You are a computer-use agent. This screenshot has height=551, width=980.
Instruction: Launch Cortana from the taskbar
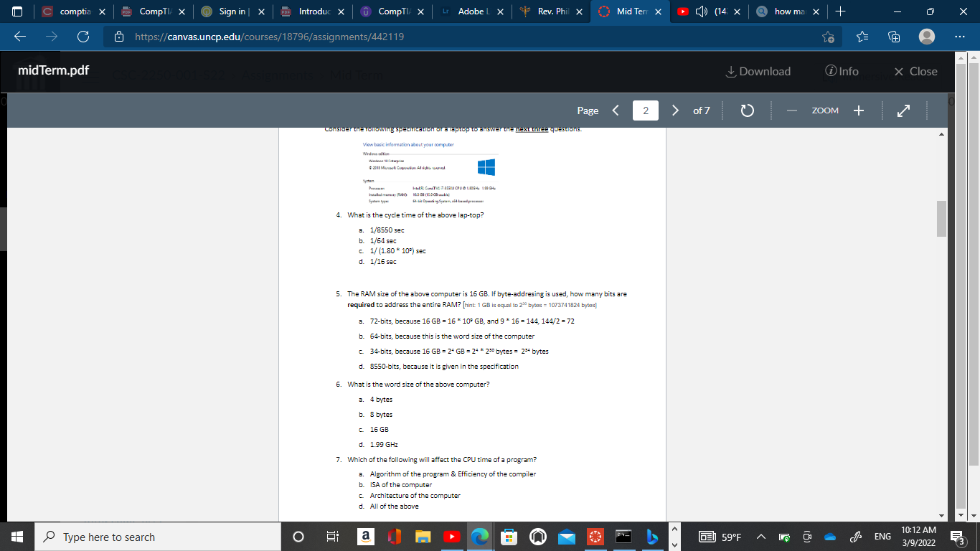pyautogui.click(x=299, y=537)
